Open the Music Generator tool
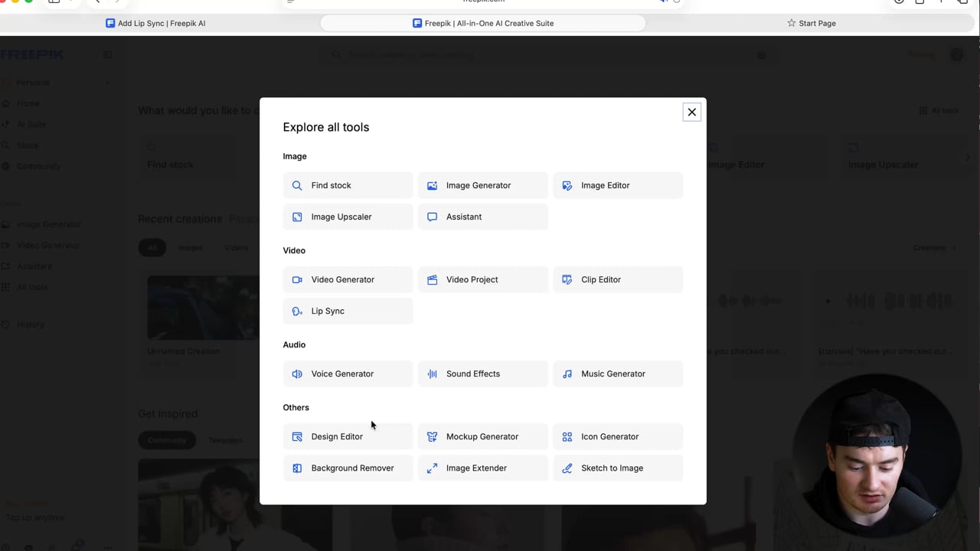980x551 pixels. pyautogui.click(x=618, y=373)
